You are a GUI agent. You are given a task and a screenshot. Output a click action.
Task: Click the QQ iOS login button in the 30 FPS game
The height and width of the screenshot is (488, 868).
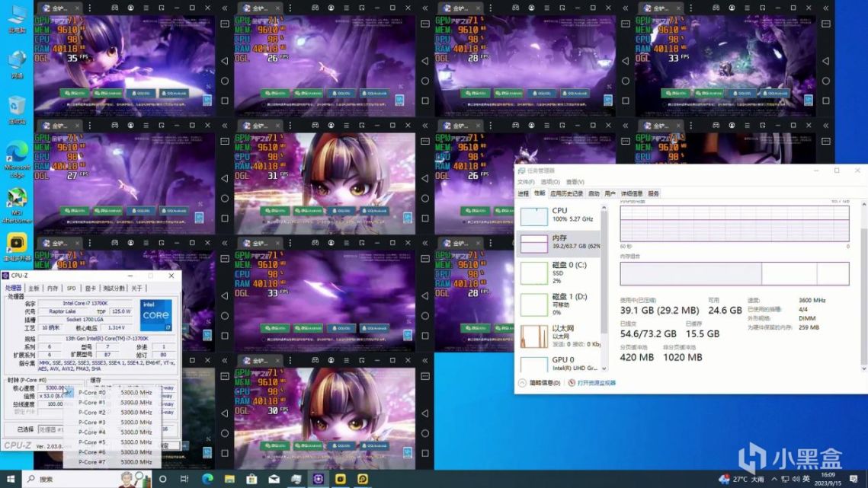[341, 445]
